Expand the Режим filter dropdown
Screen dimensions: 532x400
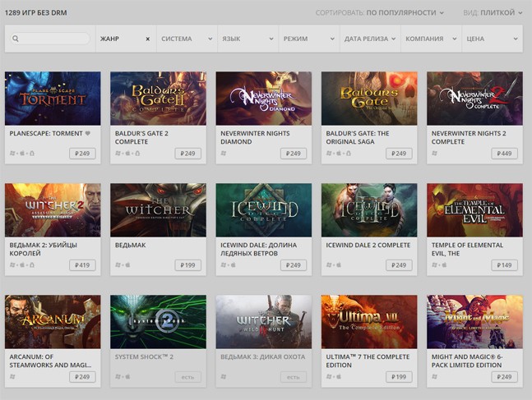click(x=309, y=39)
